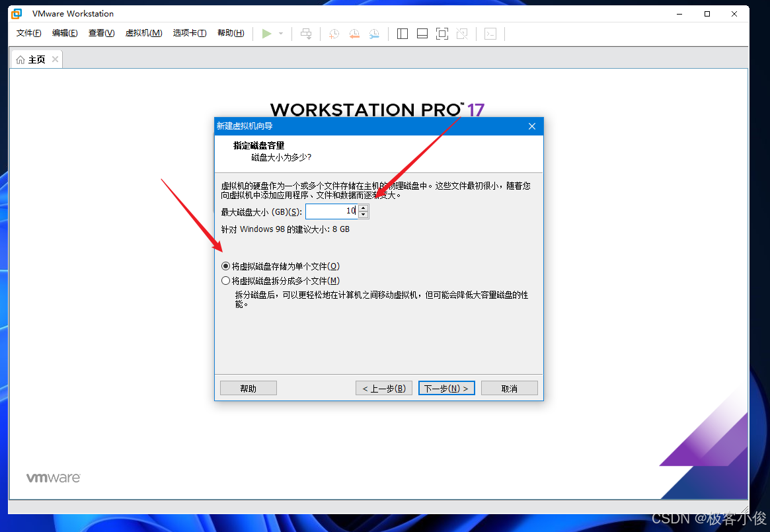Click the 指定磁盘容量 heading text

tap(259, 145)
